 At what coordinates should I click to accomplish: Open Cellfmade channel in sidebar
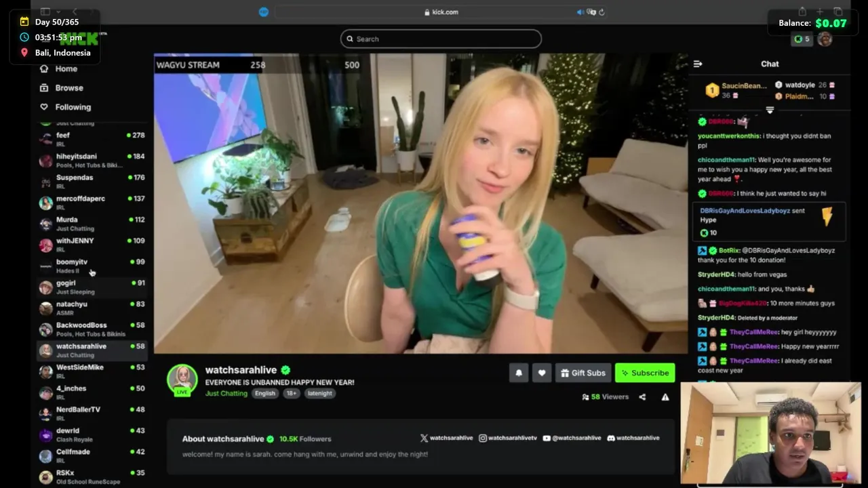pyautogui.click(x=92, y=455)
